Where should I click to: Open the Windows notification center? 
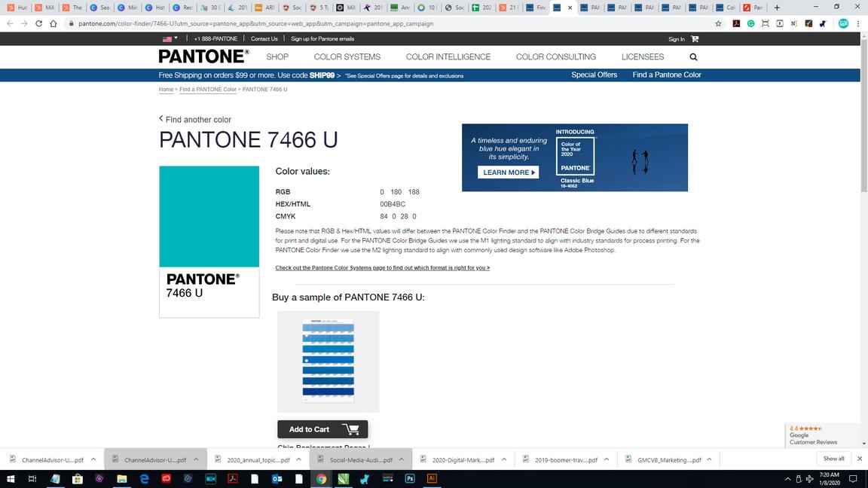click(x=853, y=479)
